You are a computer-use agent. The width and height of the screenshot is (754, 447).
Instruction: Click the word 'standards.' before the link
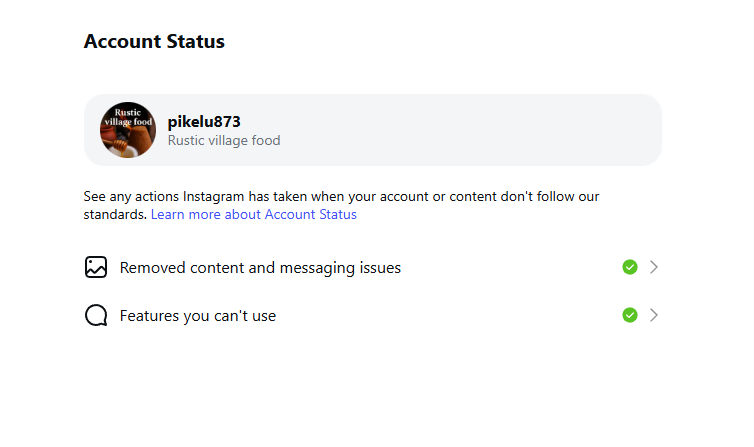tap(115, 214)
